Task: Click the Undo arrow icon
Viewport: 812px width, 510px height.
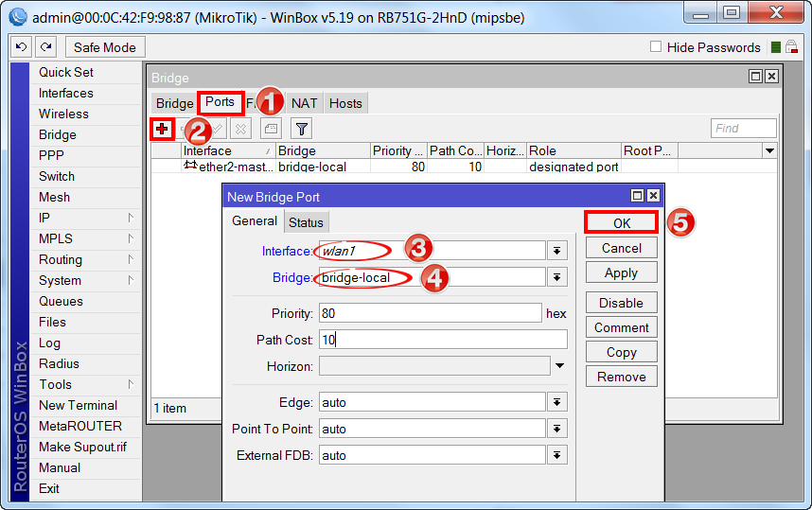Action: (22, 47)
